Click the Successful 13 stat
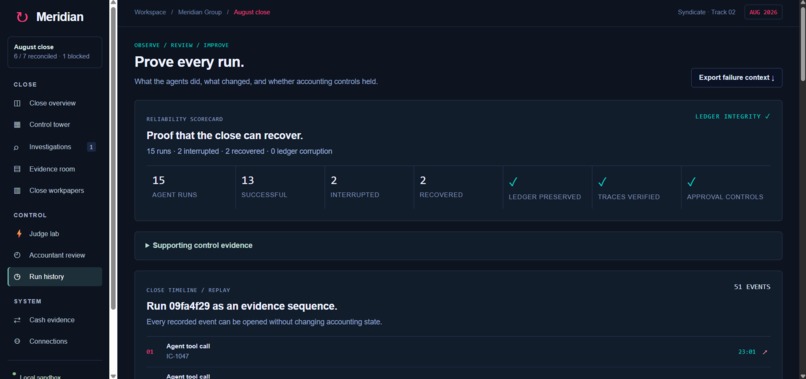 click(x=280, y=188)
